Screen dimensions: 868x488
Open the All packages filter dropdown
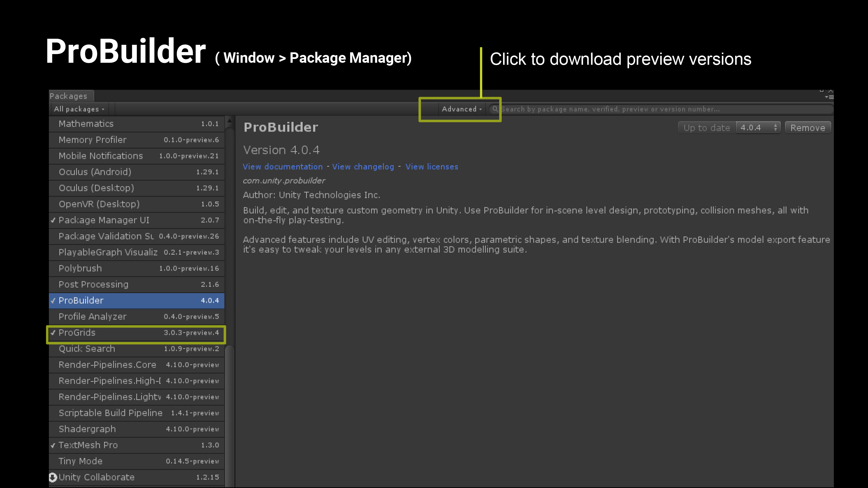tap(80, 109)
